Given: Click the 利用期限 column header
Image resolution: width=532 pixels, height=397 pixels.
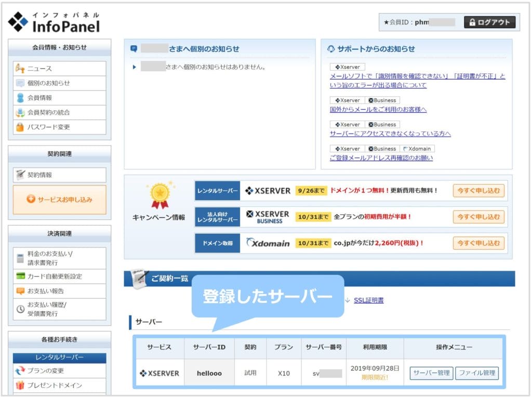Looking at the screenshot, I should tap(375, 347).
